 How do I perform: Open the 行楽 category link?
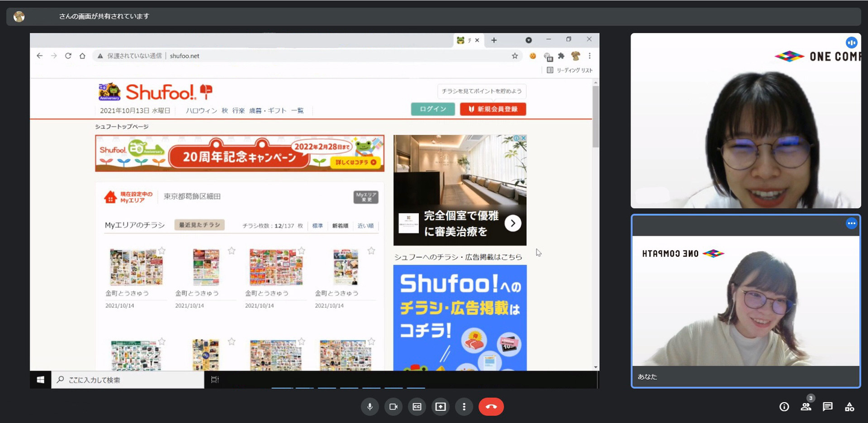point(239,111)
